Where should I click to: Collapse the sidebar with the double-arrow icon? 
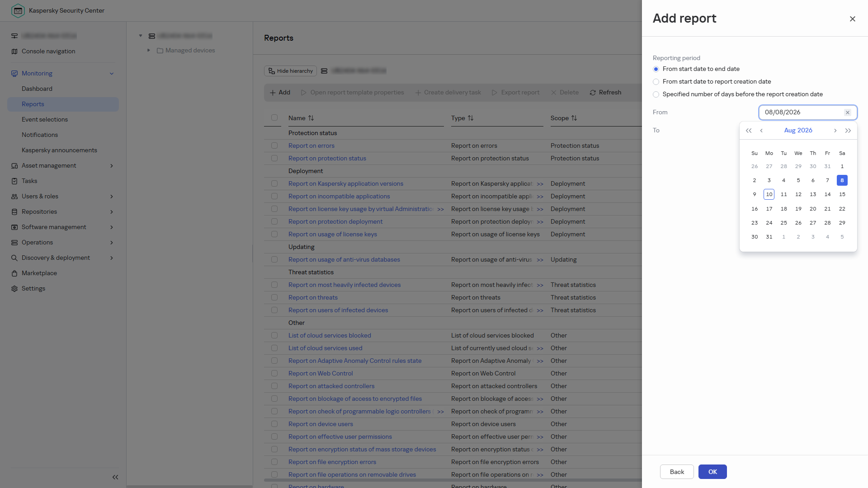pos(115,477)
